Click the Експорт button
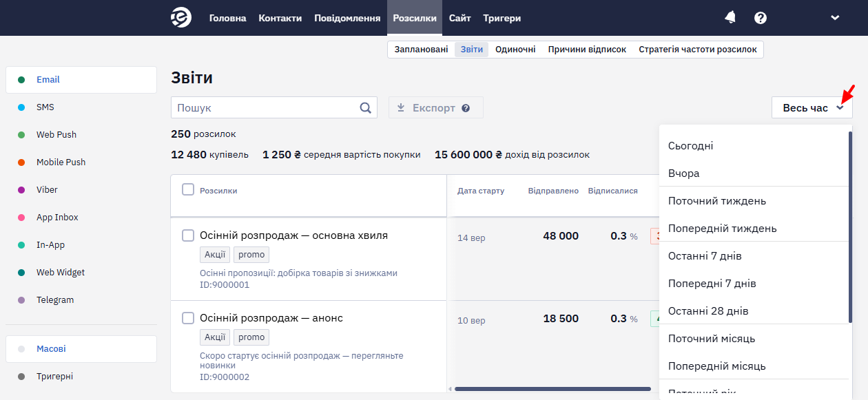Screen dimensions: 868x400 coord(436,107)
